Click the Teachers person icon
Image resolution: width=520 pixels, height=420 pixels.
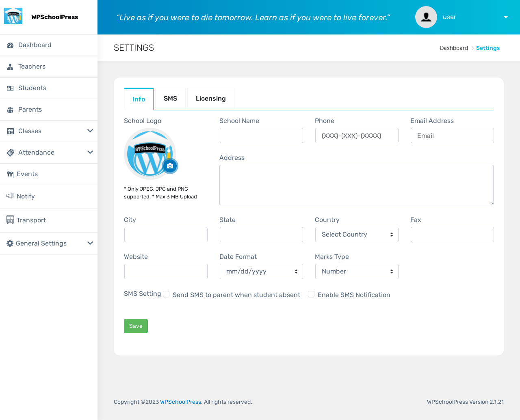click(10, 67)
